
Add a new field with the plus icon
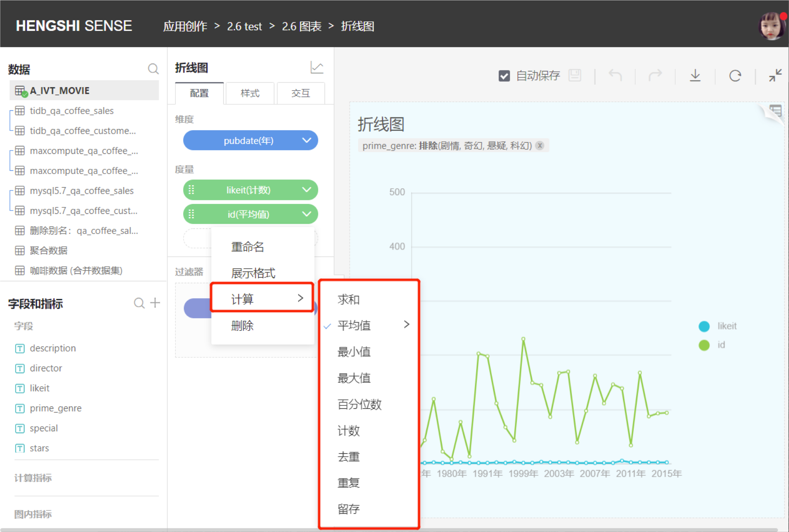tap(155, 302)
